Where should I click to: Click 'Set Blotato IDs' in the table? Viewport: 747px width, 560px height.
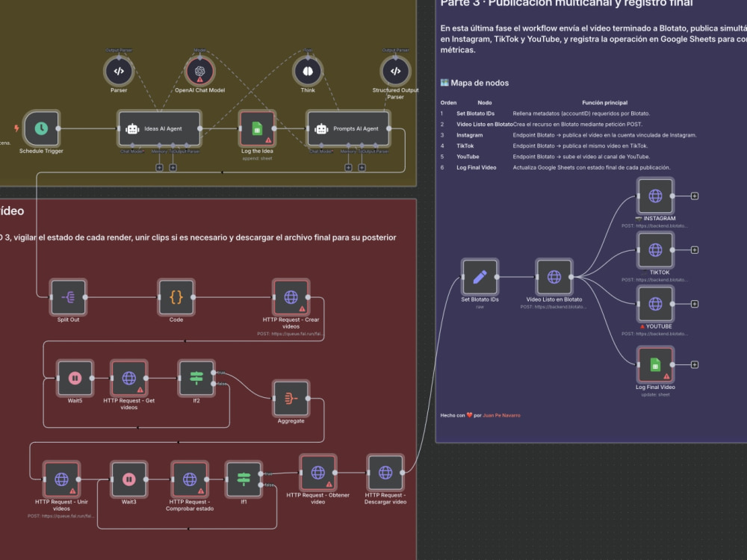pyautogui.click(x=475, y=113)
